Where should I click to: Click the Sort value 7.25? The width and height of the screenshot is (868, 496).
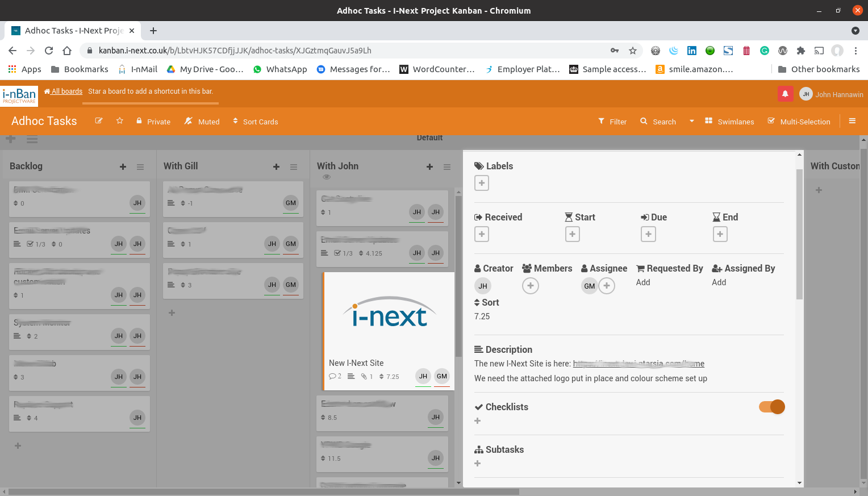[x=482, y=316]
